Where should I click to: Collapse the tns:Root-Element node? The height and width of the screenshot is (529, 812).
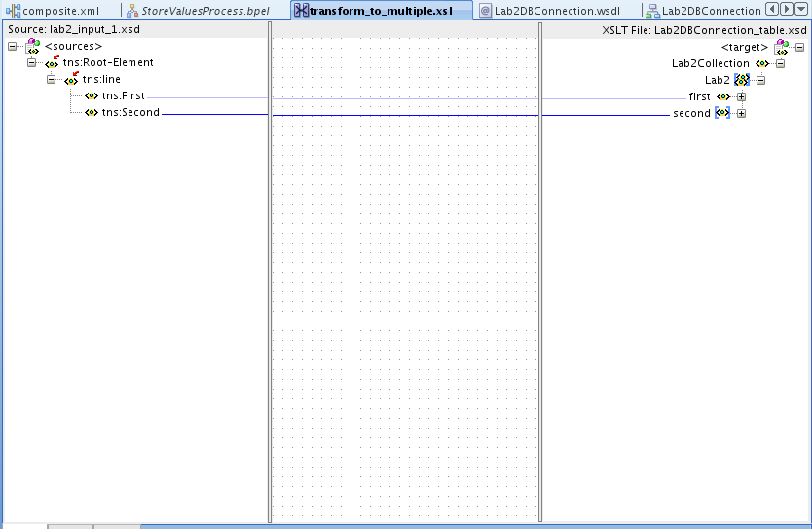[x=31, y=63]
